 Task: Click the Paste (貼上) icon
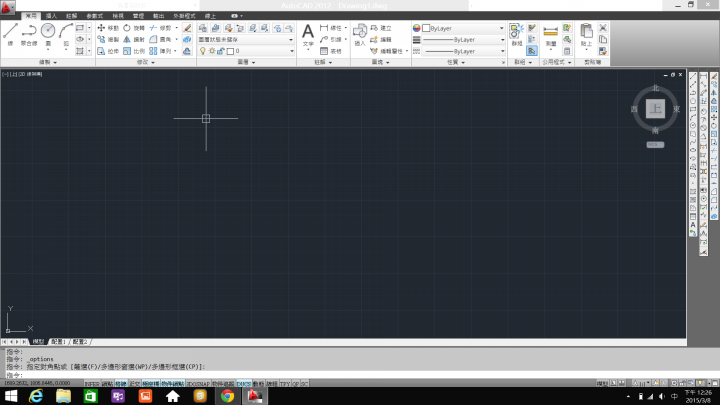[x=586, y=35]
